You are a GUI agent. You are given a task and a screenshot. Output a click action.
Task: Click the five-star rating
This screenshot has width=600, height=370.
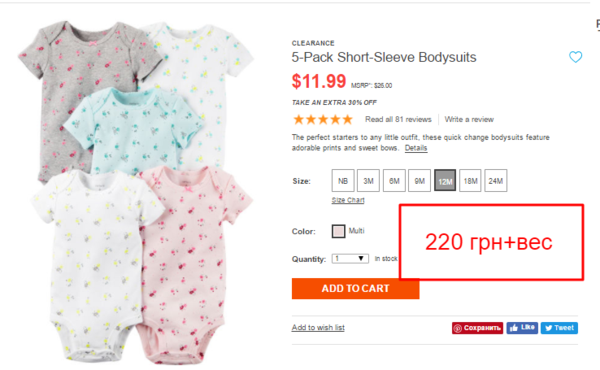[323, 119]
